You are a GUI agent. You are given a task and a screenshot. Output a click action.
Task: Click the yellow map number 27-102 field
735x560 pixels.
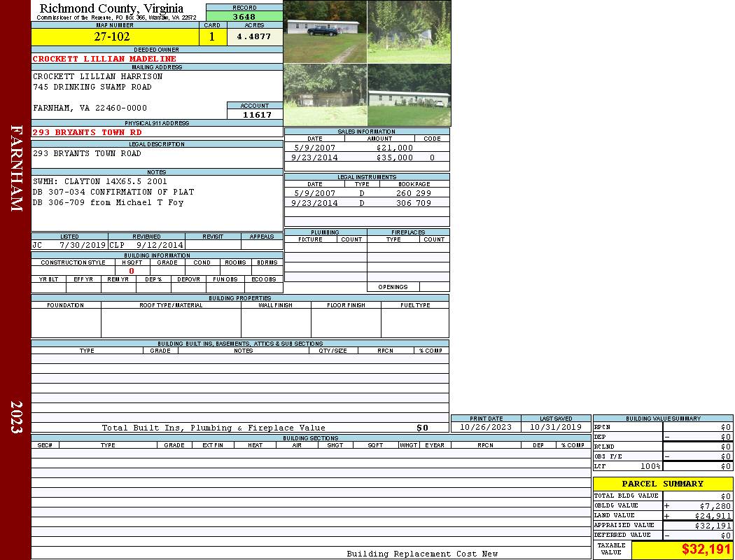(x=115, y=37)
